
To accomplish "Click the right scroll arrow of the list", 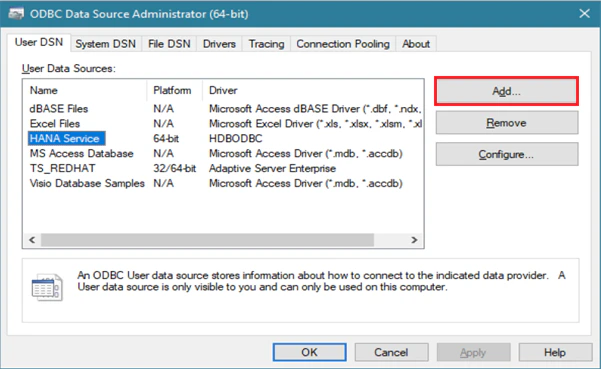I will pos(414,240).
